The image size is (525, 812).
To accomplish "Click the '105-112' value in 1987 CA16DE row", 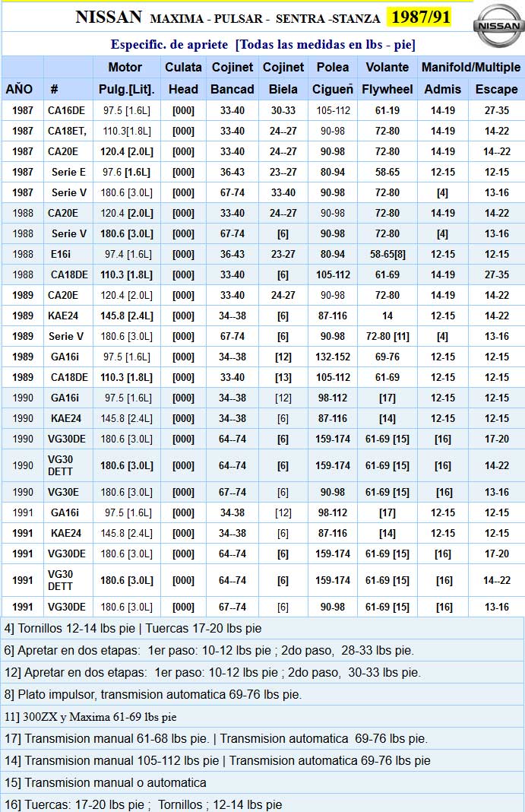I will click(333, 110).
